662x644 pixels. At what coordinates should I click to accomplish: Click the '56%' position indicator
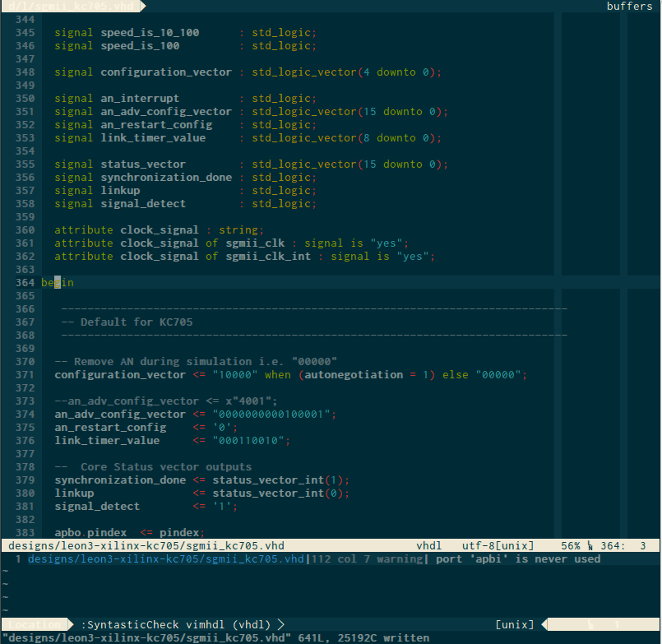click(571, 545)
